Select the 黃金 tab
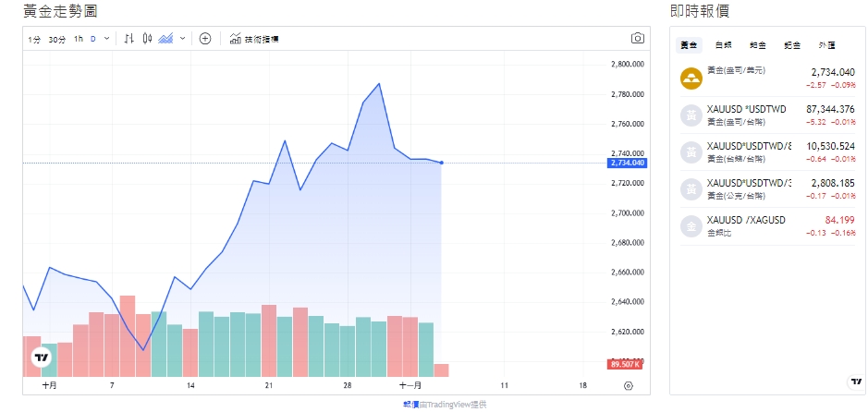 (690, 45)
